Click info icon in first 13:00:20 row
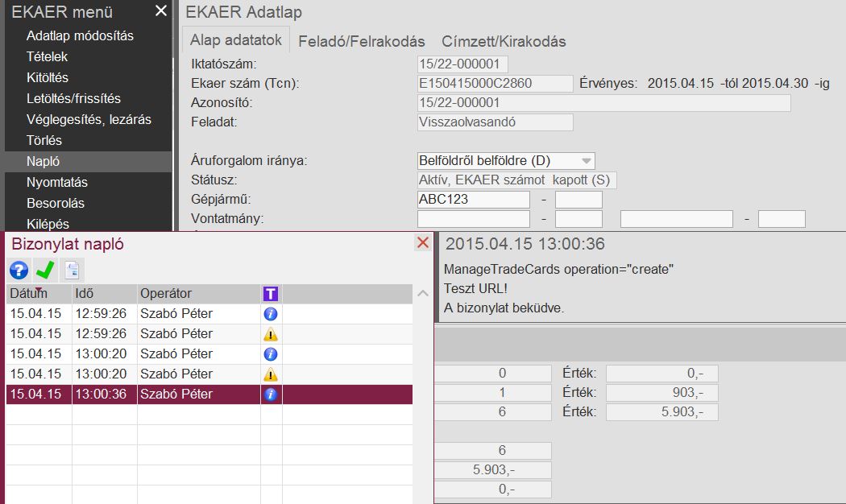The image size is (846, 504). [271, 354]
